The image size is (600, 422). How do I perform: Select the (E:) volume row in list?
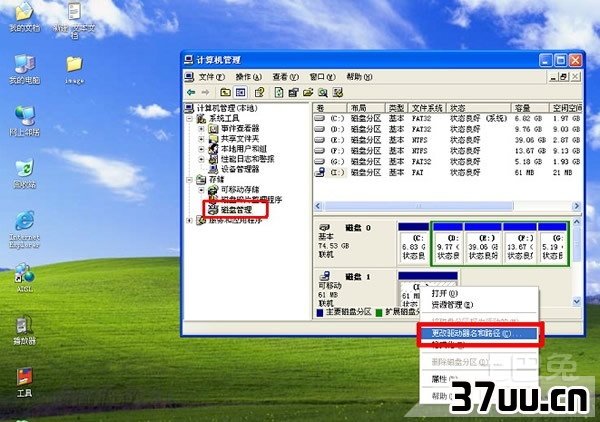tap(448, 140)
